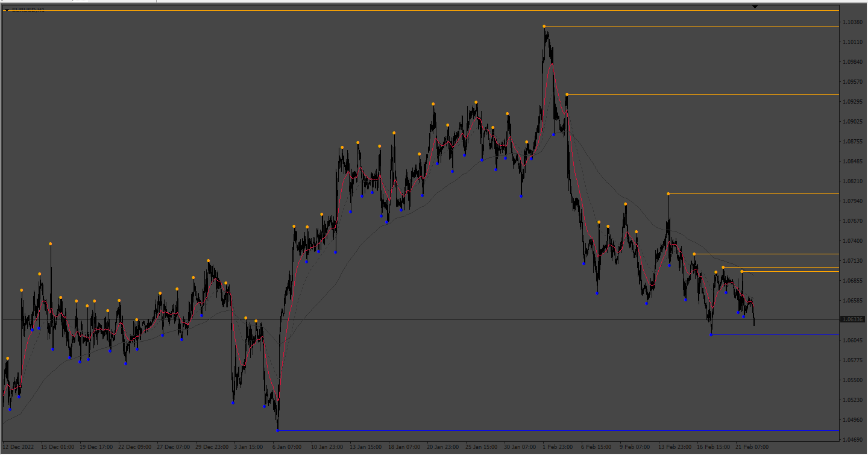This screenshot has width=868, height=455.
Task: Click the 20 Jan 23:00 time label
Action: [444, 448]
